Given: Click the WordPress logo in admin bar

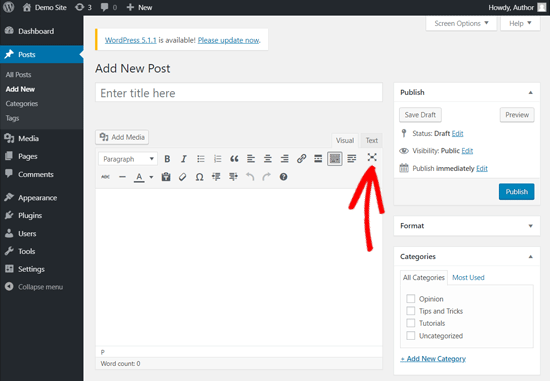Looking at the screenshot, I should (x=8, y=7).
